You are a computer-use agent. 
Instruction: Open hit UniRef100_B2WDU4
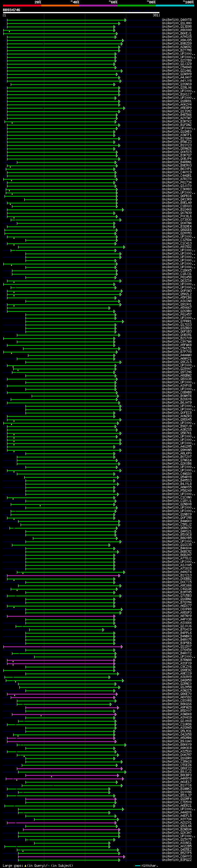177,829
